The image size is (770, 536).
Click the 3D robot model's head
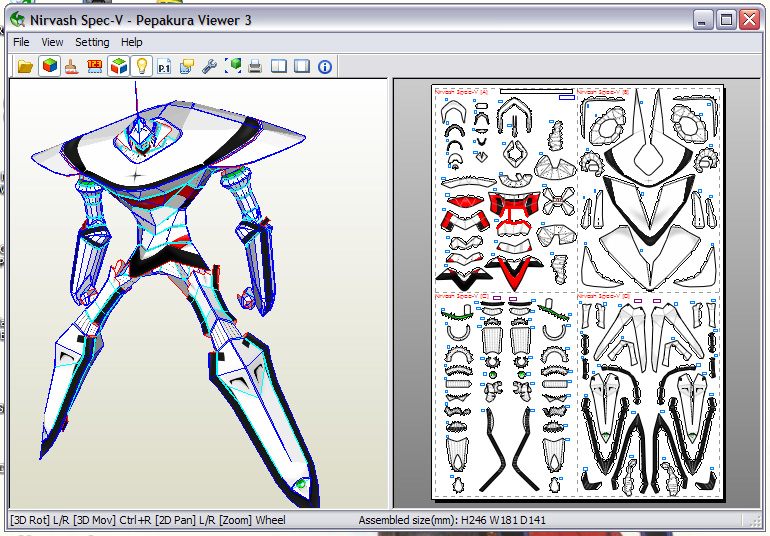(x=142, y=135)
